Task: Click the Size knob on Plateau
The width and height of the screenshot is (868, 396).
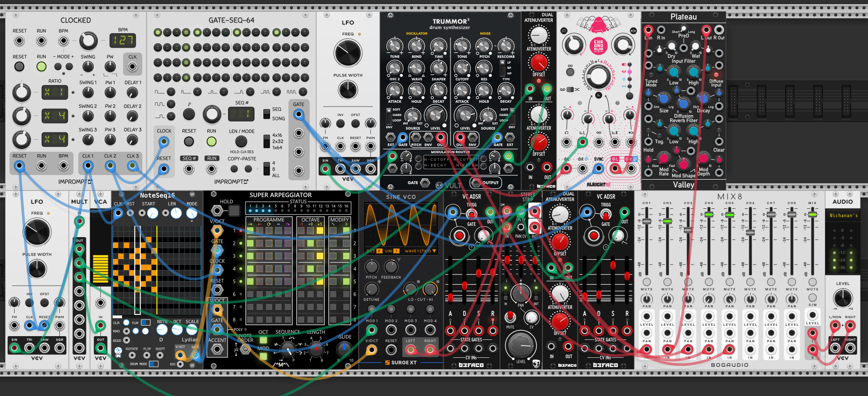Action: pos(663,99)
